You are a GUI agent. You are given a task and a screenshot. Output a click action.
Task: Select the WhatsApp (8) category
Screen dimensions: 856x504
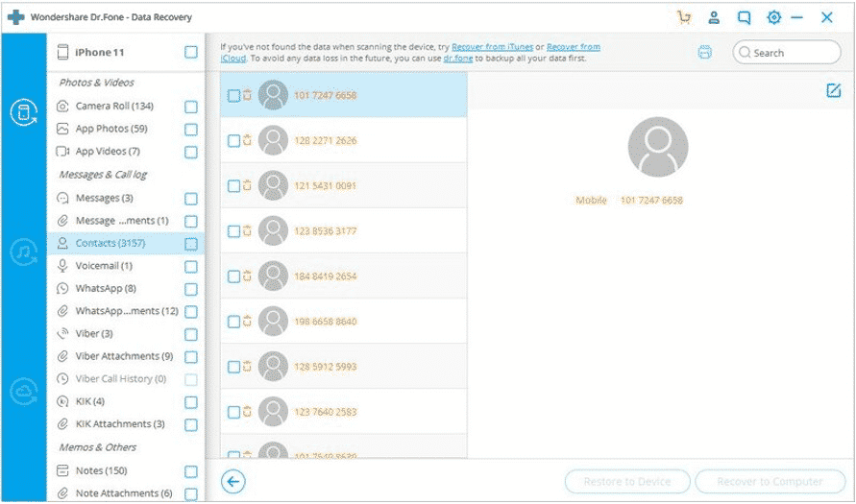[x=105, y=288]
